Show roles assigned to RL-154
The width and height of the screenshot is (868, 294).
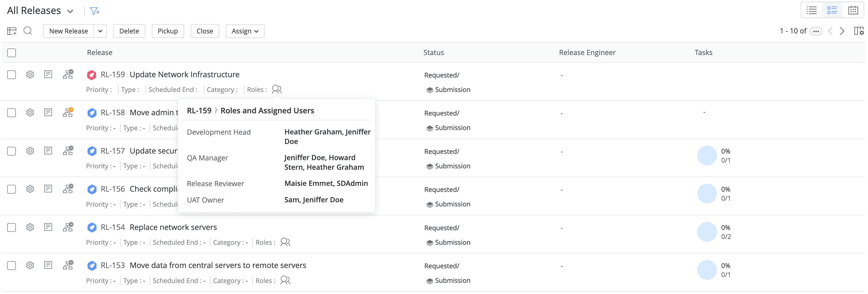[285, 242]
